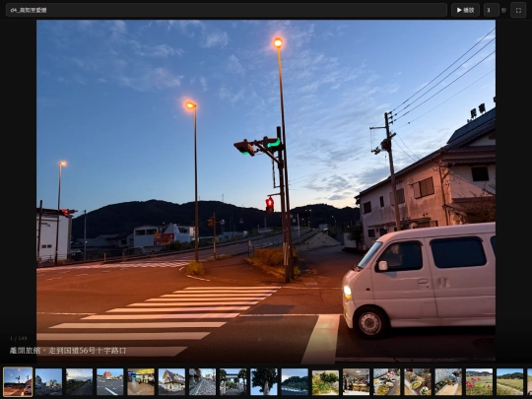Select the first thumbnail of the crossroad at dusk
The height and width of the screenshot is (399, 532).
[x=18, y=381]
